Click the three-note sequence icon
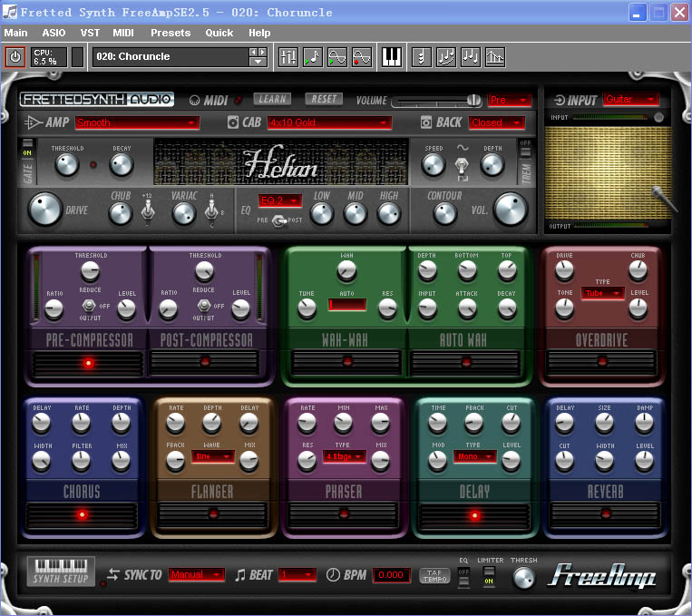The image size is (692, 616). click(x=470, y=57)
